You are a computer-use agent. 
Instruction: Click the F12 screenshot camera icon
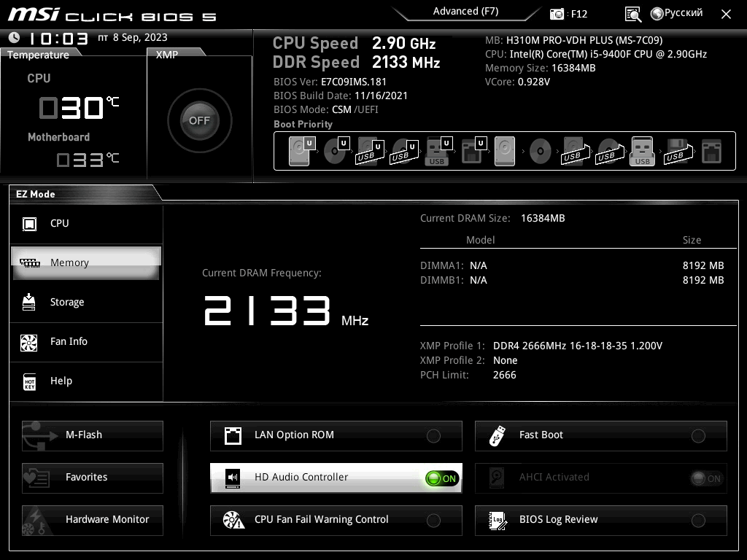pyautogui.click(x=557, y=15)
